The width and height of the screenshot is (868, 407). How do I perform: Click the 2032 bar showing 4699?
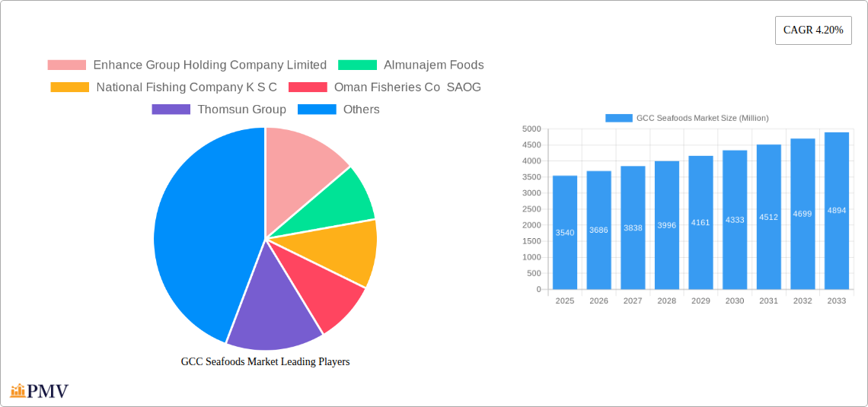coord(803,214)
